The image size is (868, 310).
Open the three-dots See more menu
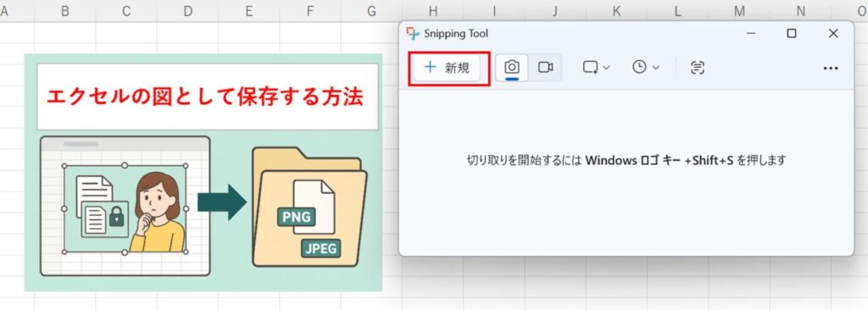831,68
